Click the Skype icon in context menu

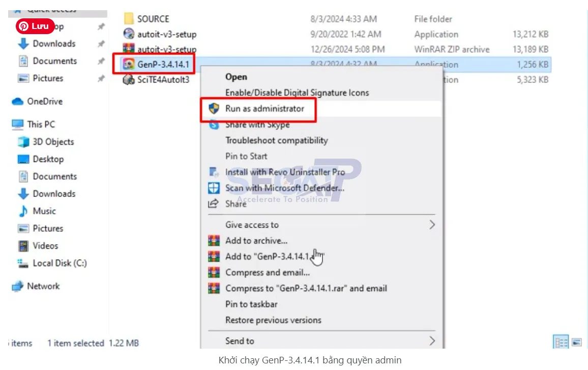pyautogui.click(x=214, y=125)
